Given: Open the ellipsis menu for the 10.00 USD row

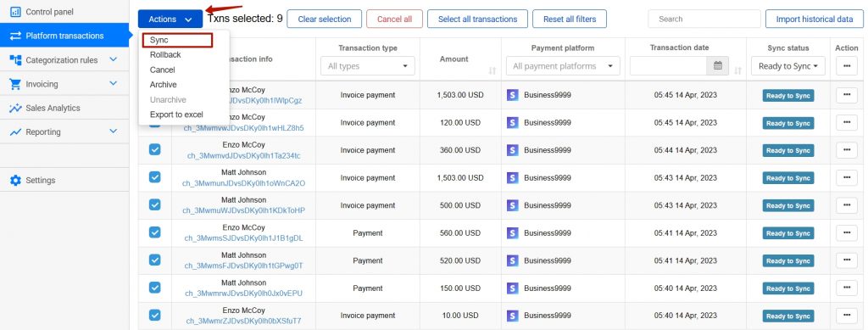Looking at the screenshot, I should 847,316.
